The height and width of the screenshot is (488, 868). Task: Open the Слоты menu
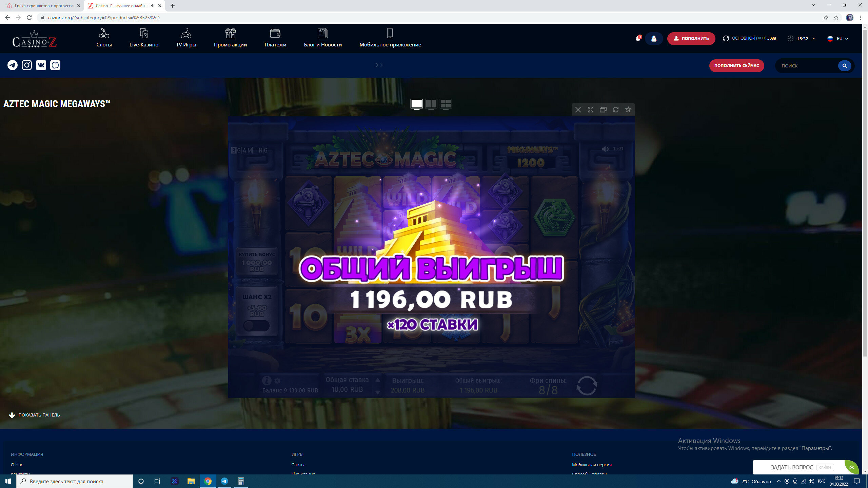click(104, 38)
